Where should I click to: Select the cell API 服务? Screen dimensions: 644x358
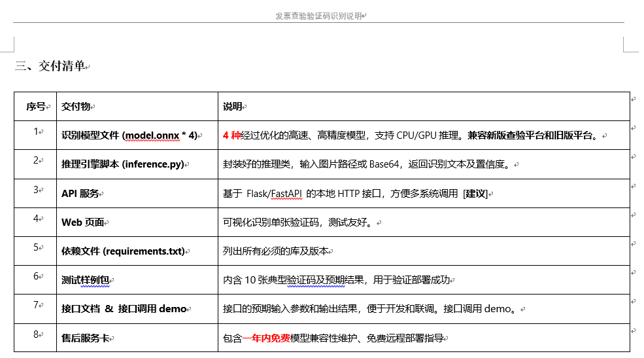(x=137, y=194)
